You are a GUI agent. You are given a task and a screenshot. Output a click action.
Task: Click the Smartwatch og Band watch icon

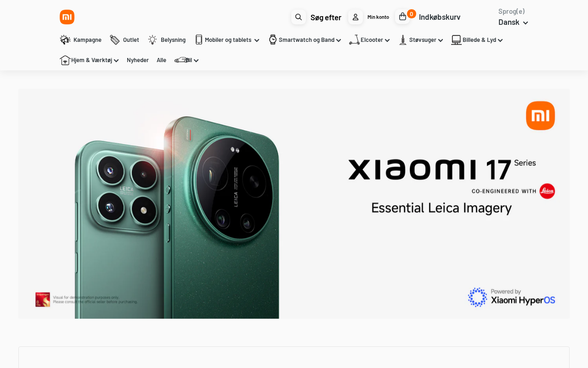tap(273, 40)
